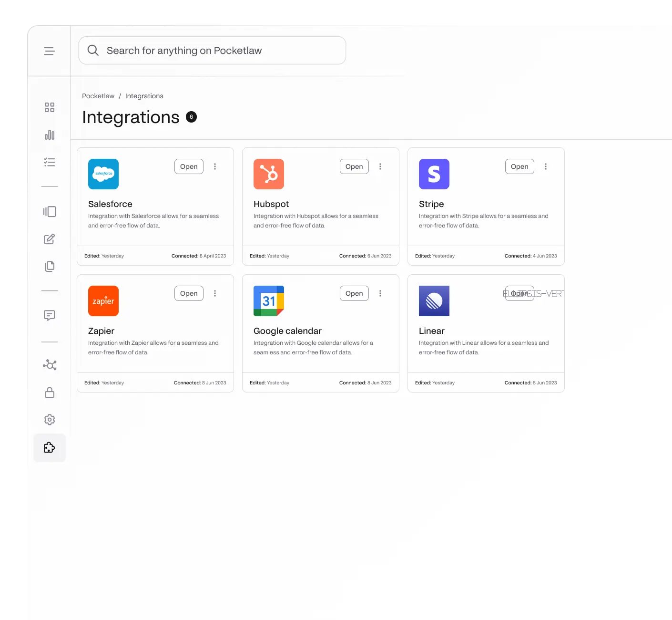
Task: Click 'Connected: 6 Jun 2023' on Hubspot card
Action: (x=366, y=256)
